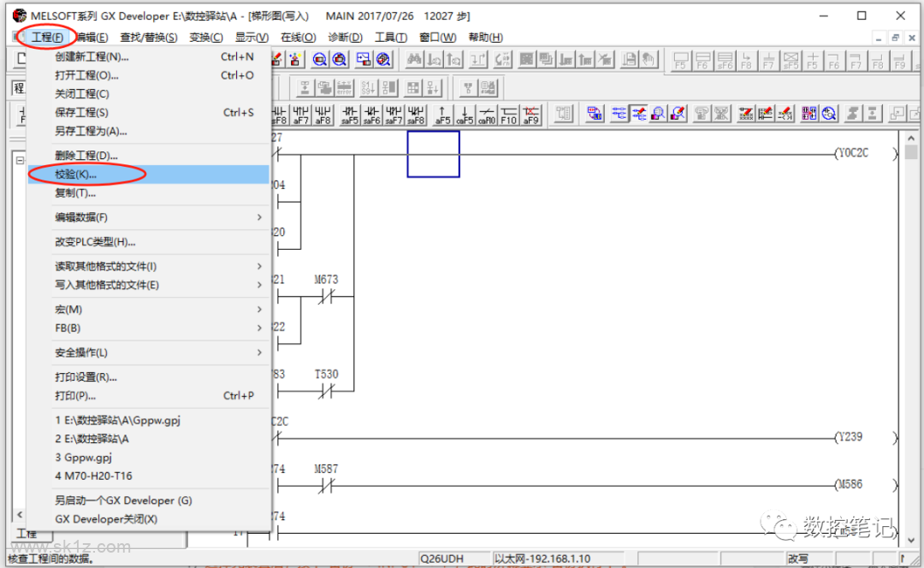The height and width of the screenshot is (568, 924).
Task: Choose 创建新工程(N)... menu entry
Action: [149, 56]
